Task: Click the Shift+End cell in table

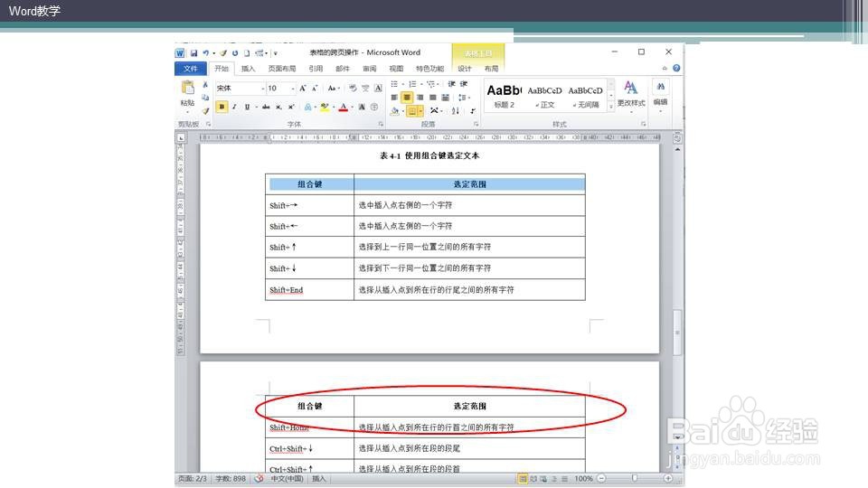Action: tap(309, 290)
